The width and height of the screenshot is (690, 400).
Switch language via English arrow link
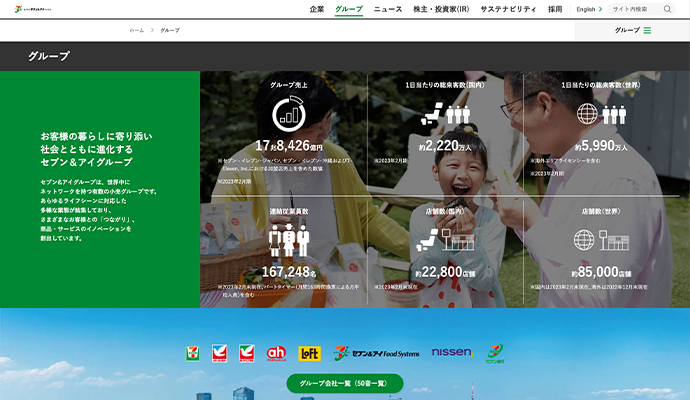pyautogui.click(x=589, y=9)
